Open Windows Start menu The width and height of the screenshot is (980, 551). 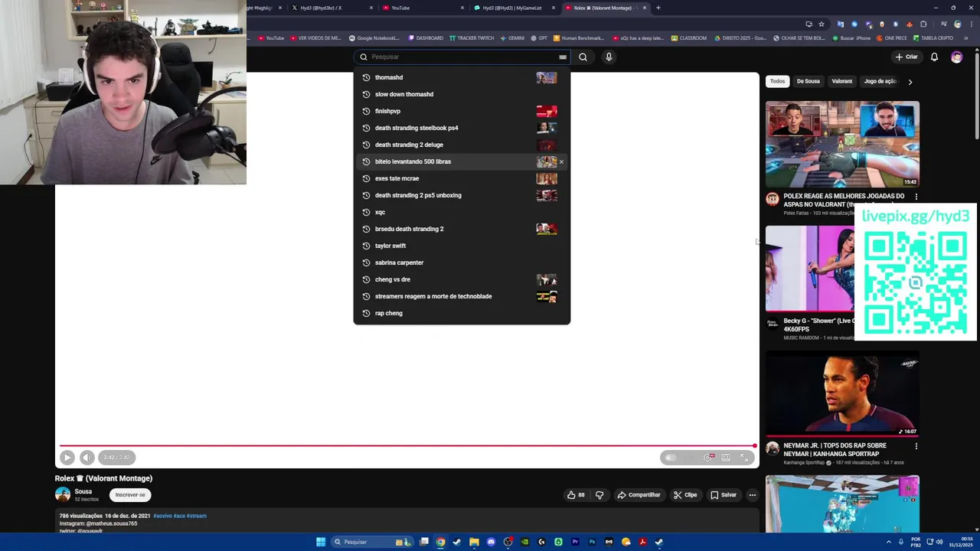pos(321,542)
